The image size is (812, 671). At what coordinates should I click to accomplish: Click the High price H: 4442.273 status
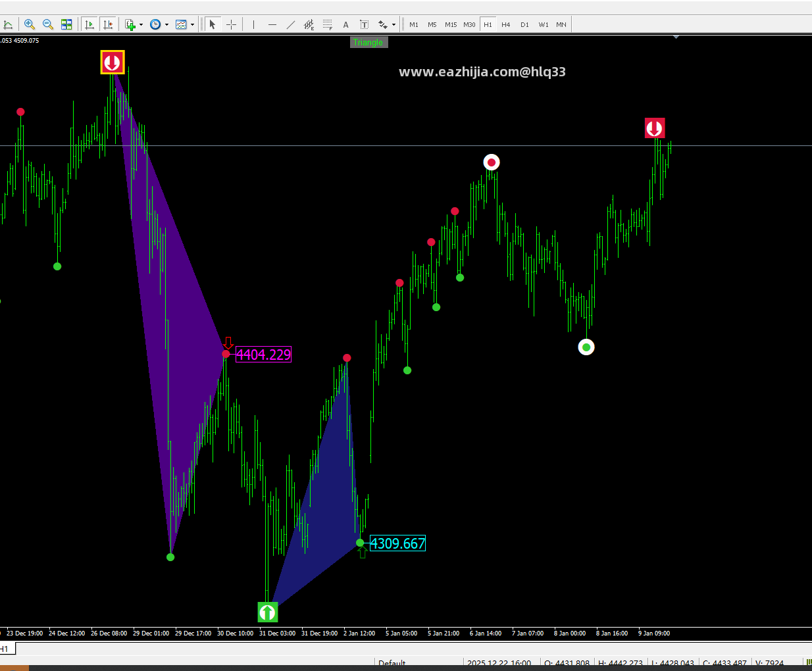point(620,663)
